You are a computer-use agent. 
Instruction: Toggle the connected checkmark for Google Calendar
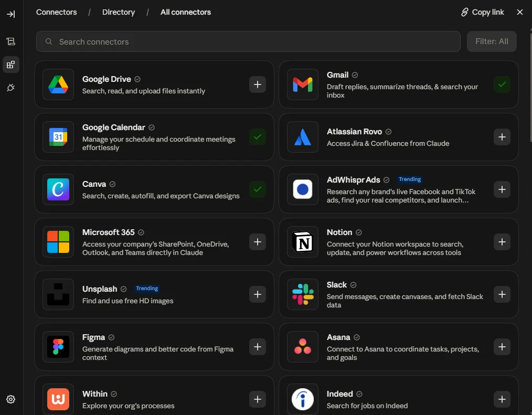click(258, 137)
